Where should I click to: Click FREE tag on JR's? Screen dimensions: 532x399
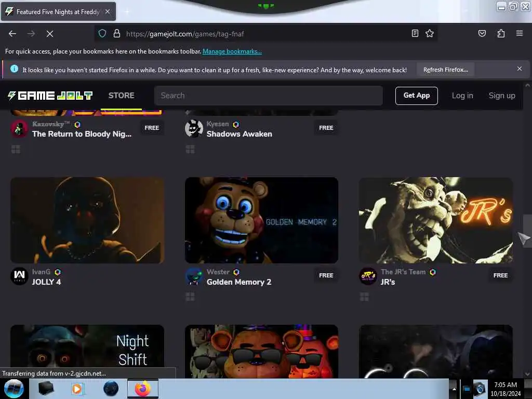click(x=500, y=275)
